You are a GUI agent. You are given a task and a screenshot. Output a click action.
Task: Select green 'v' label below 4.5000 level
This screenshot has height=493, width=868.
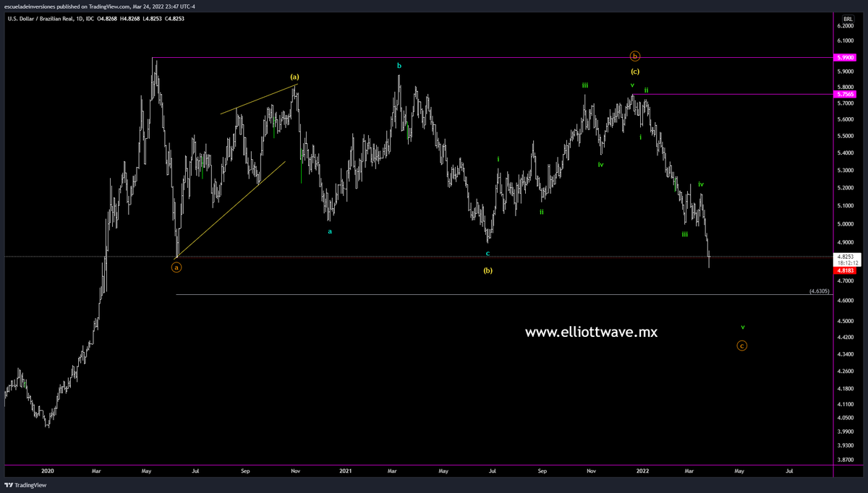tap(742, 327)
